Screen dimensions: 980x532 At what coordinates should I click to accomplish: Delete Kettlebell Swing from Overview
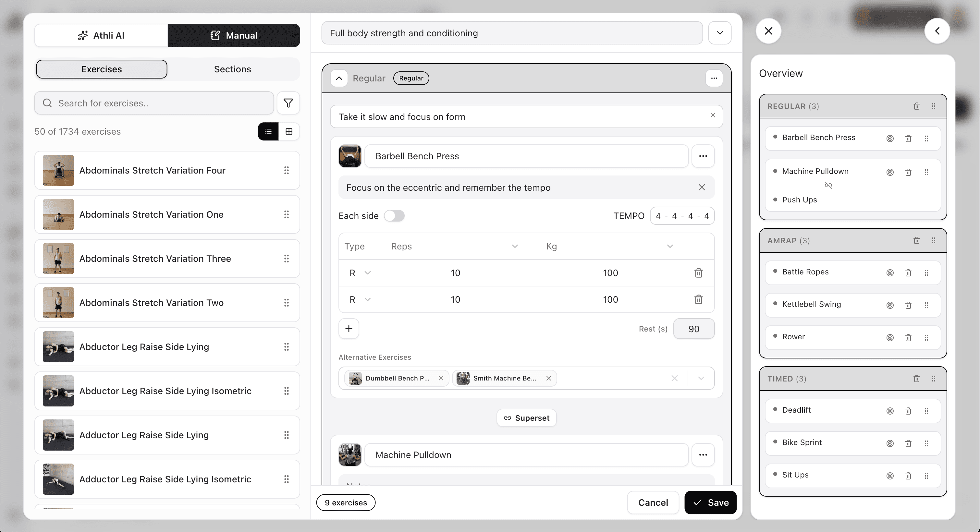coord(908,305)
